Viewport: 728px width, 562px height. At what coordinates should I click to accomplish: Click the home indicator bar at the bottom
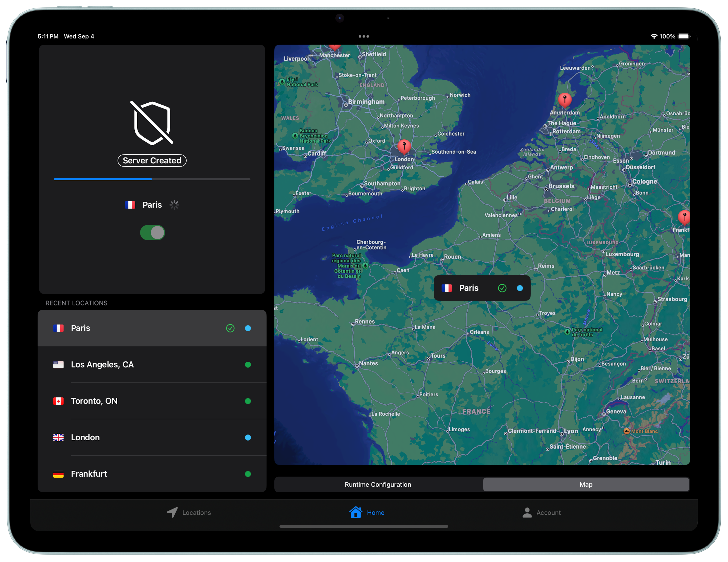(364, 527)
